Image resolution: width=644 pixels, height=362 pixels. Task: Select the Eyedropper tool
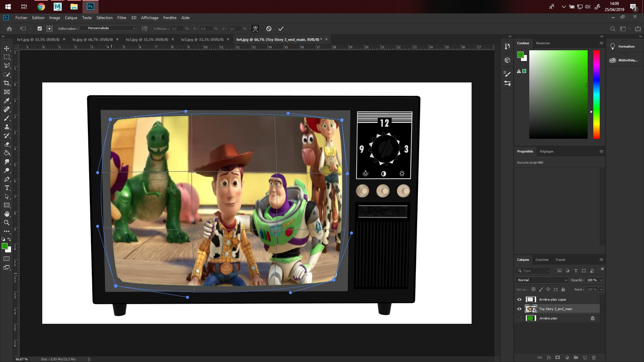pos(7,101)
